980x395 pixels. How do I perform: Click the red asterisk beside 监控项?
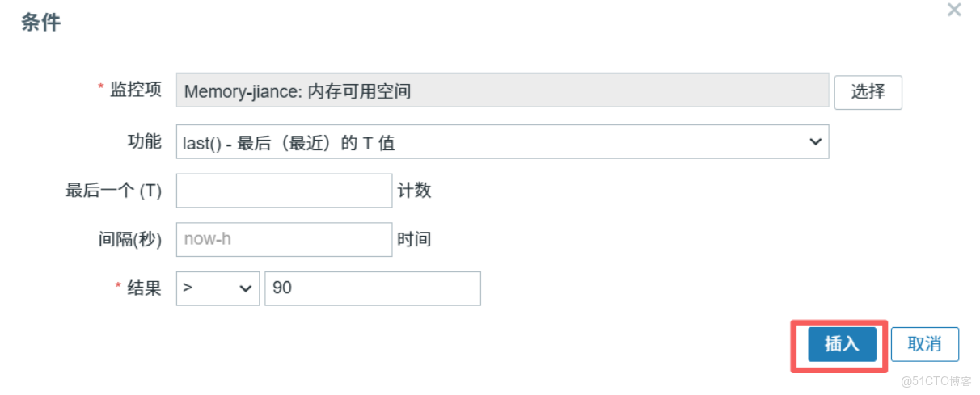coord(101,87)
